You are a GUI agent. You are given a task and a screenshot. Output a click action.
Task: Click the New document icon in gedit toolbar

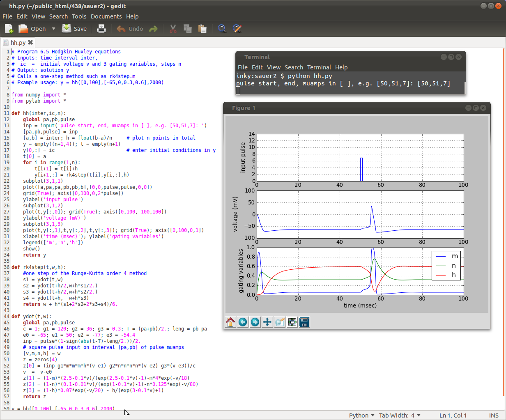(9, 28)
